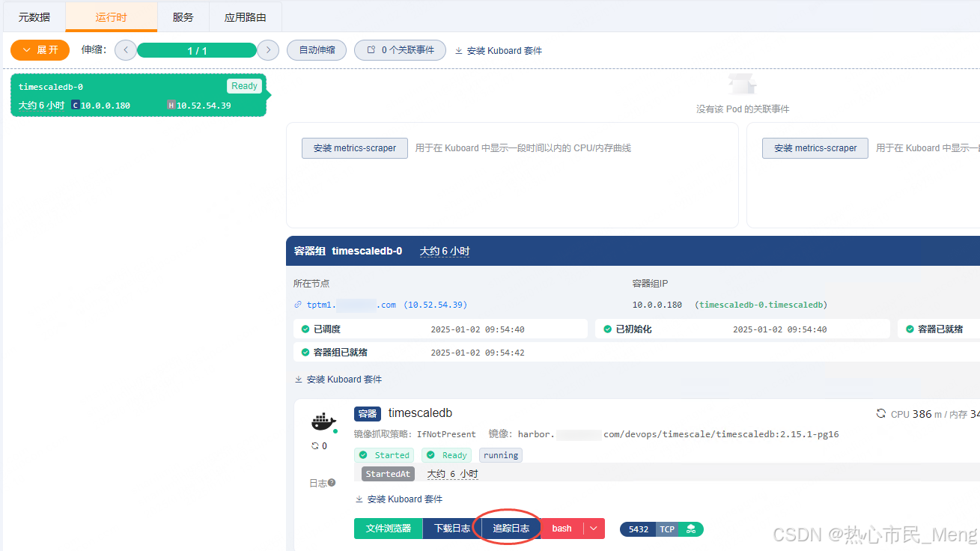Expand the bash shell dropdown arrow
Viewport: 980px width, 551px height.
click(594, 529)
